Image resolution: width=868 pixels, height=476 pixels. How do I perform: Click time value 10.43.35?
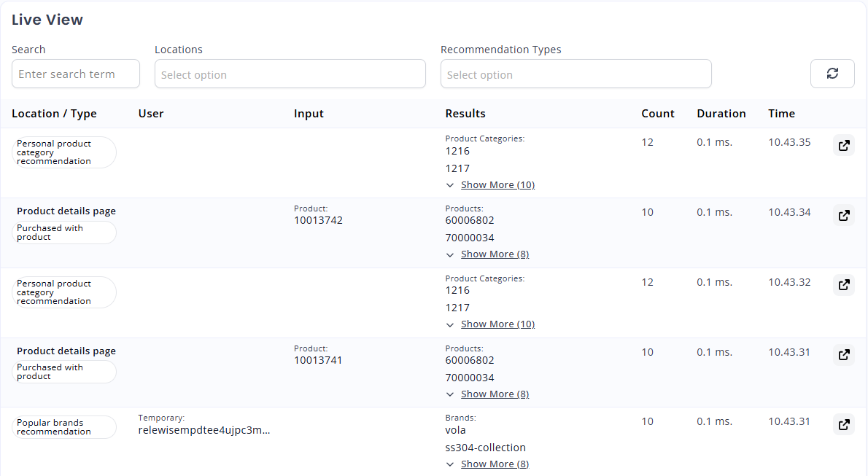tap(789, 142)
